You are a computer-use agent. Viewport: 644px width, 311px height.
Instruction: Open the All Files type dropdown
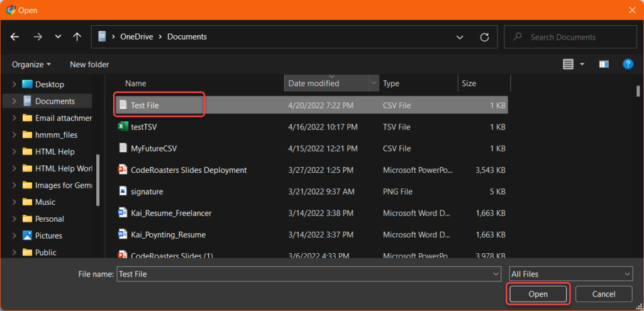click(x=570, y=274)
